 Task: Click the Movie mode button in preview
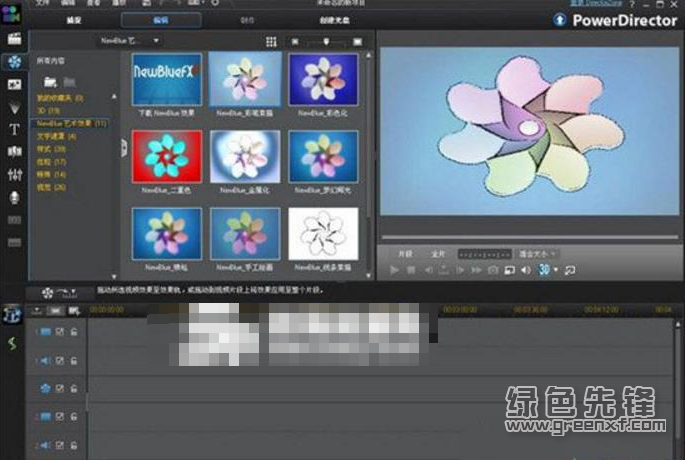(438, 254)
